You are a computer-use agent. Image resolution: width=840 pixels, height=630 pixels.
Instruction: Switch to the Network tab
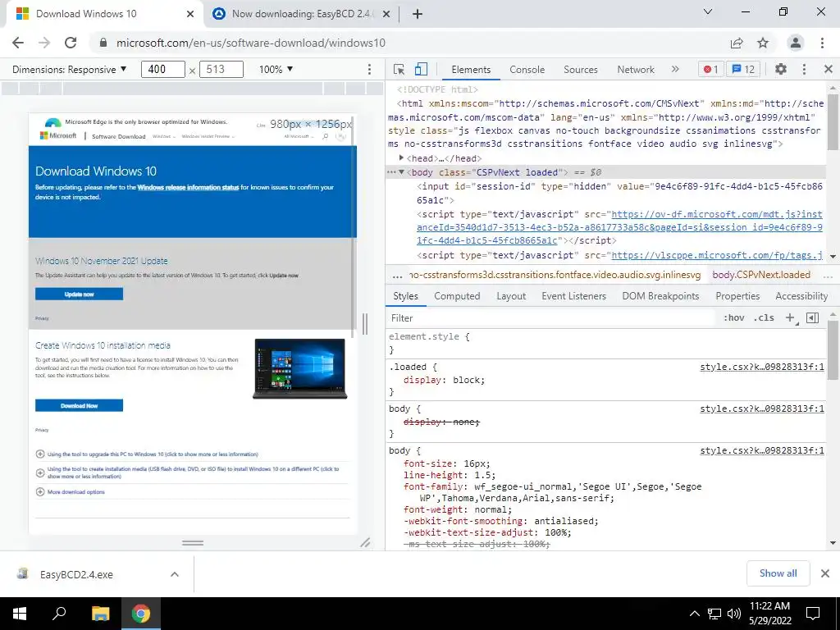pyautogui.click(x=636, y=70)
